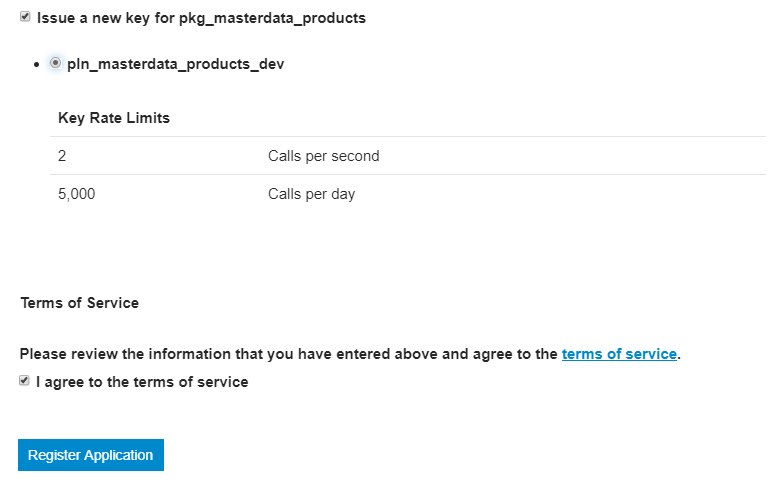Click the 'Calls per second' cell
The height and width of the screenshot is (485, 782).
tap(323, 156)
